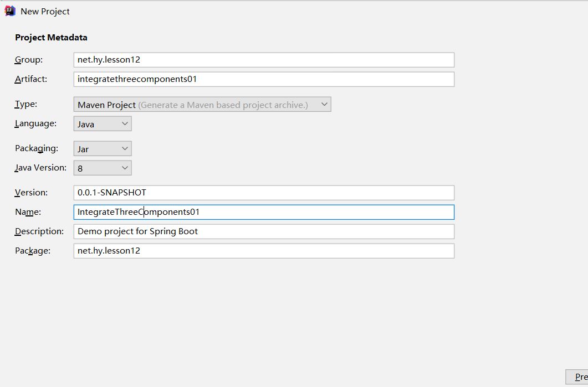Open the Java Version dropdown
Image resolution: width=588 pixels, height=387 pixels.
point(103,168)
